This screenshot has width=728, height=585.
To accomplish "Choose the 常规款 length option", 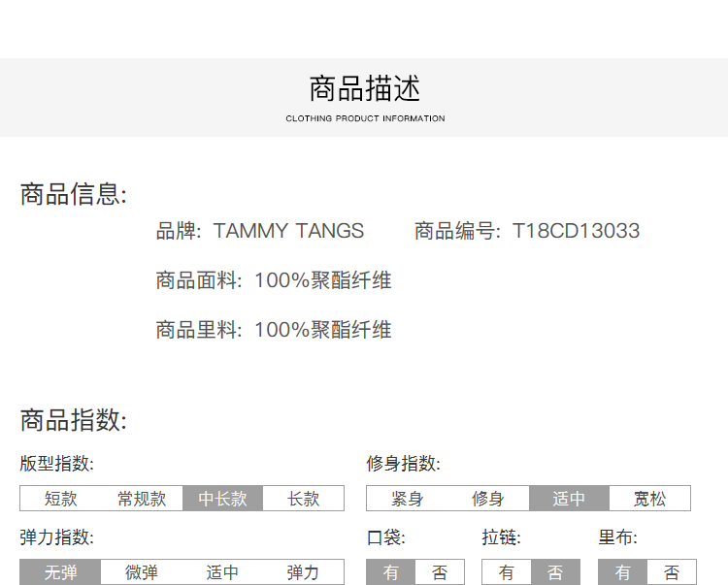I will click(142, 499).
